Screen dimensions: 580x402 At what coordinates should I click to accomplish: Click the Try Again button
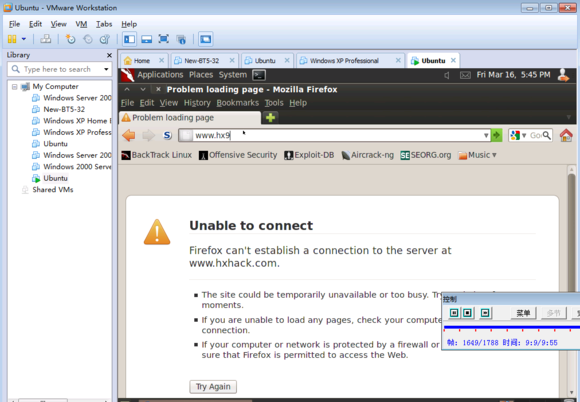(x=213, y=387)
